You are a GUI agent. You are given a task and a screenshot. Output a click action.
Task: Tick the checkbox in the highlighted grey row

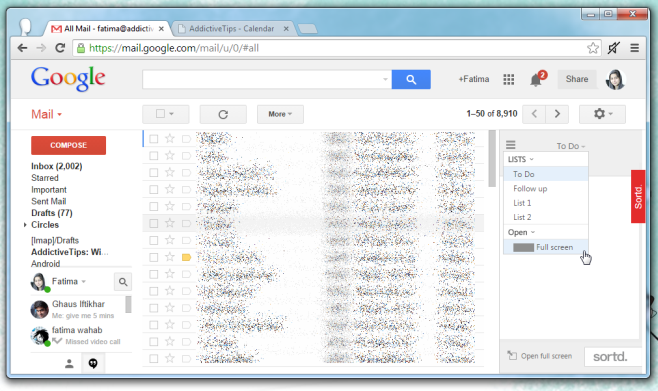click(154, 223)
